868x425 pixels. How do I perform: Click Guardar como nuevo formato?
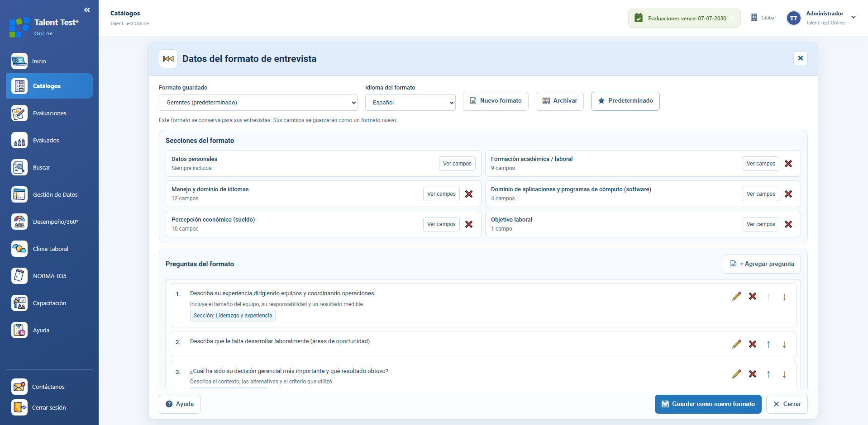tap(708, 404)
